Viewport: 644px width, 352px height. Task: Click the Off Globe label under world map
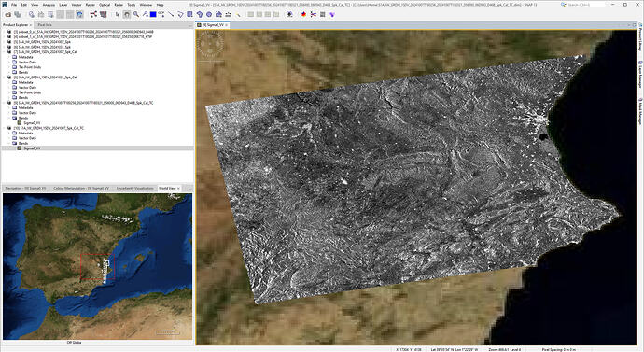(x=75, y=342)
